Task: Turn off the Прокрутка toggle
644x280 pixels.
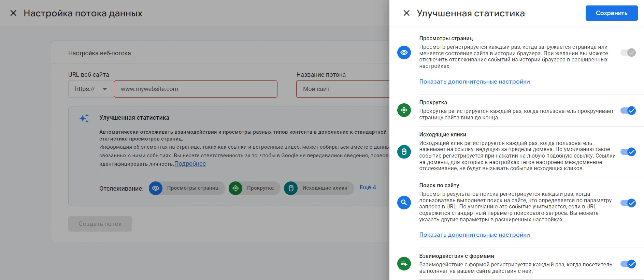Action: point(628,110)
